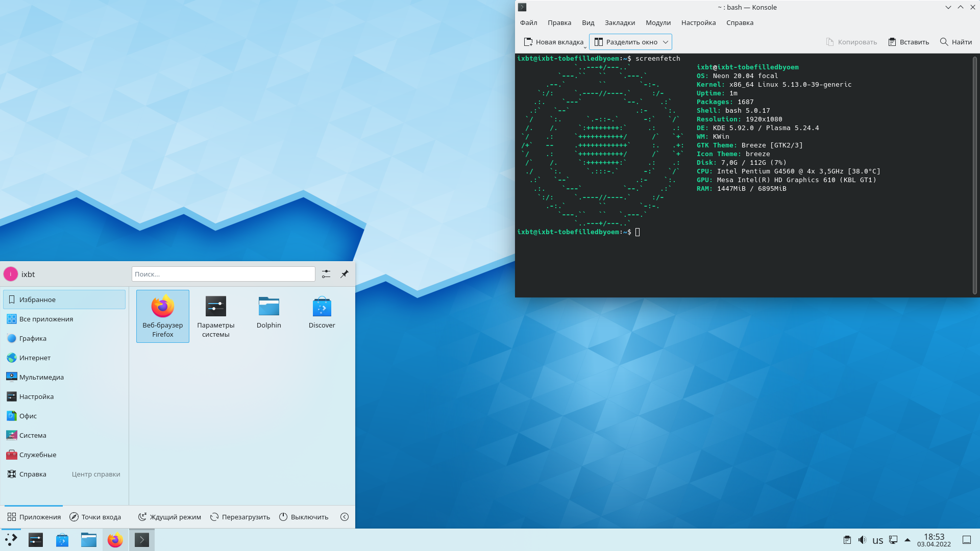Click Новая вкладка button in Konsole

coord(551,42)
